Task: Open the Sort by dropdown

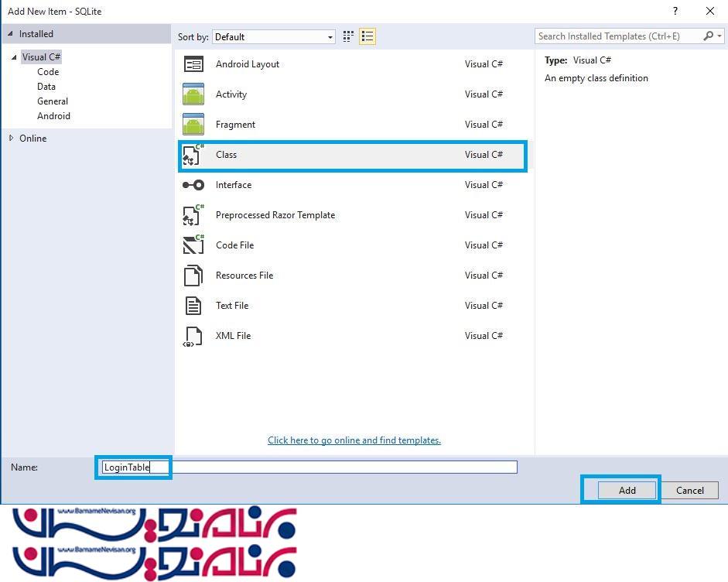Action: (x=274, y=36)
